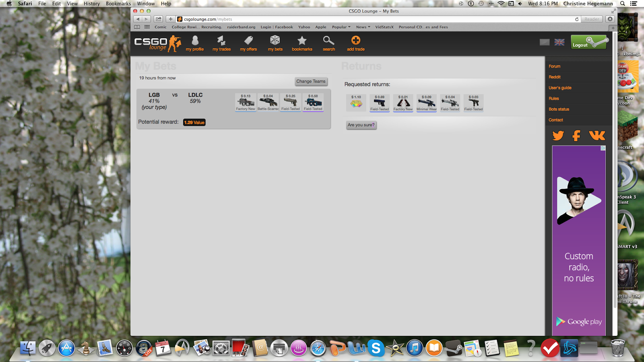644x362 pixels.
Task: Open the Reddit sidebar link
Action: 555,77
